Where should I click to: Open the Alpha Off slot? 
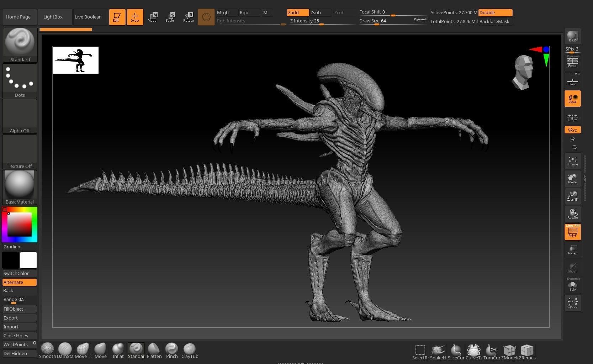pos(20,116)
